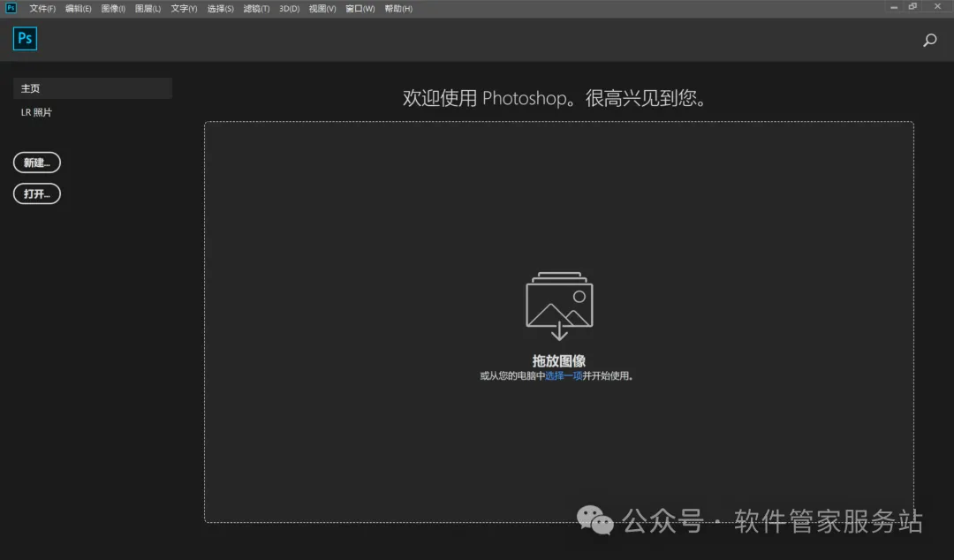Restore down the Photoshop window
The width and height of the screenshot is (954, 560).
[912, 7]
